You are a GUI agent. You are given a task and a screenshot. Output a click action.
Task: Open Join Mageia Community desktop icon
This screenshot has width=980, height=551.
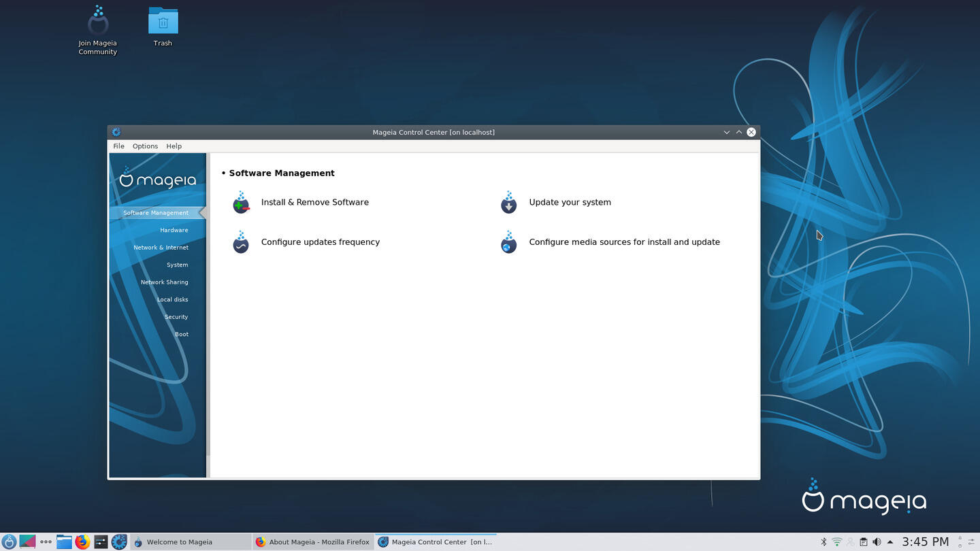98,31
